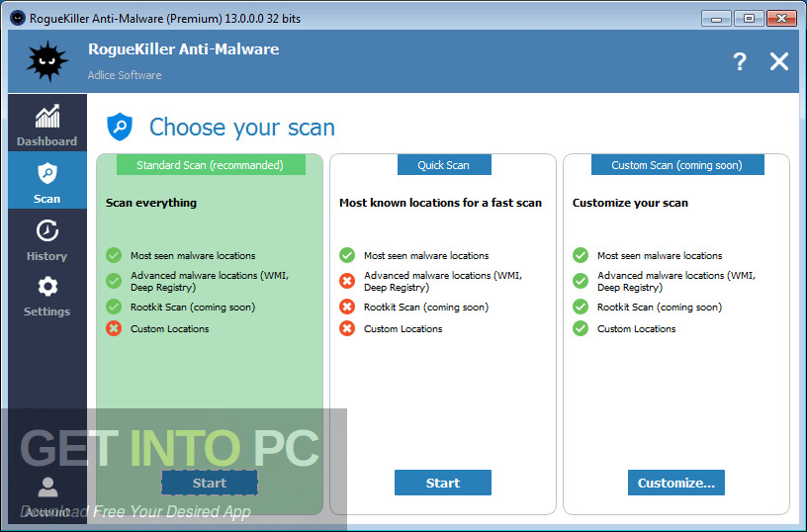Select the Quick Scan header

[444, 165]
